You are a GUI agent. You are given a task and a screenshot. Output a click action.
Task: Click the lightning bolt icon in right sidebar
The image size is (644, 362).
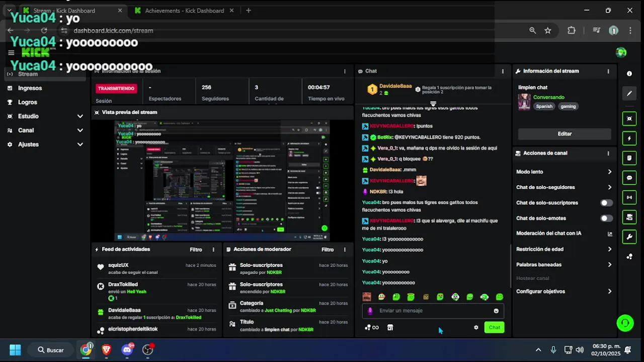pos(629,138)
